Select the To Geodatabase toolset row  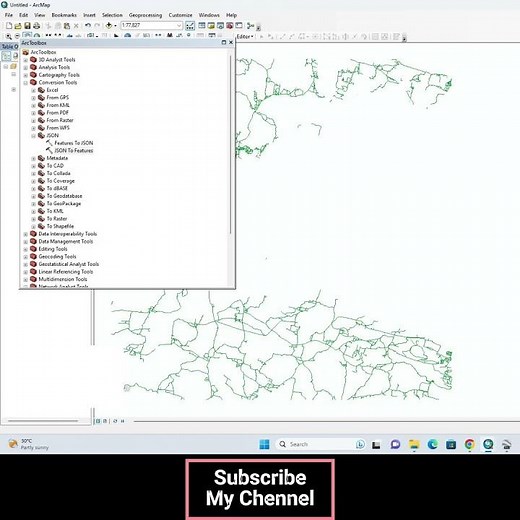(x=60, y=196)
